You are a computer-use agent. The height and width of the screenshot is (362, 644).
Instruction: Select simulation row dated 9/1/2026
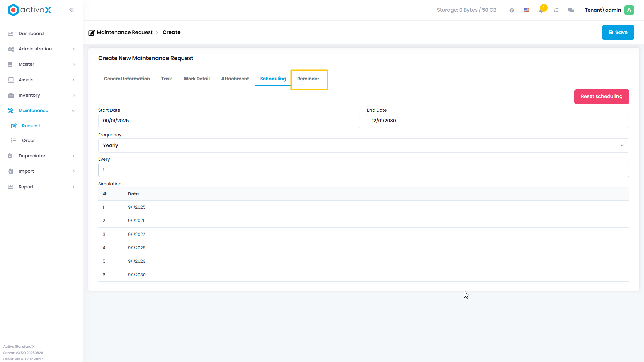pyautogui.click(x=363, y=221)
